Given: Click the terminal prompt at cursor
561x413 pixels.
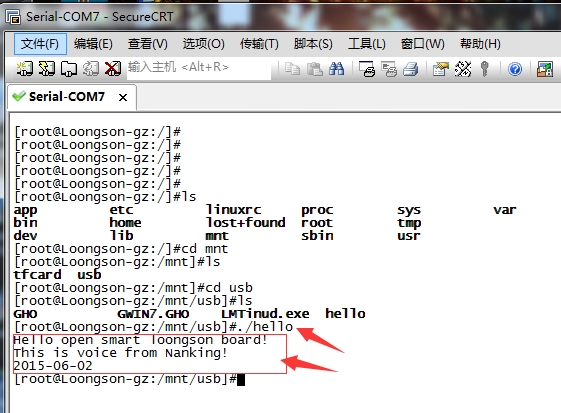Looking at the screenshot, I should click(x=241, y=380).
